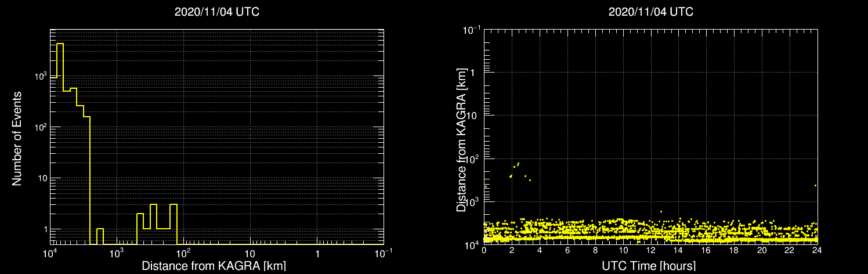Click the 10² tick on scatter plot distance axis
Image resolution: width=868 pixels, height=274 pixels.
click(472, 158)
